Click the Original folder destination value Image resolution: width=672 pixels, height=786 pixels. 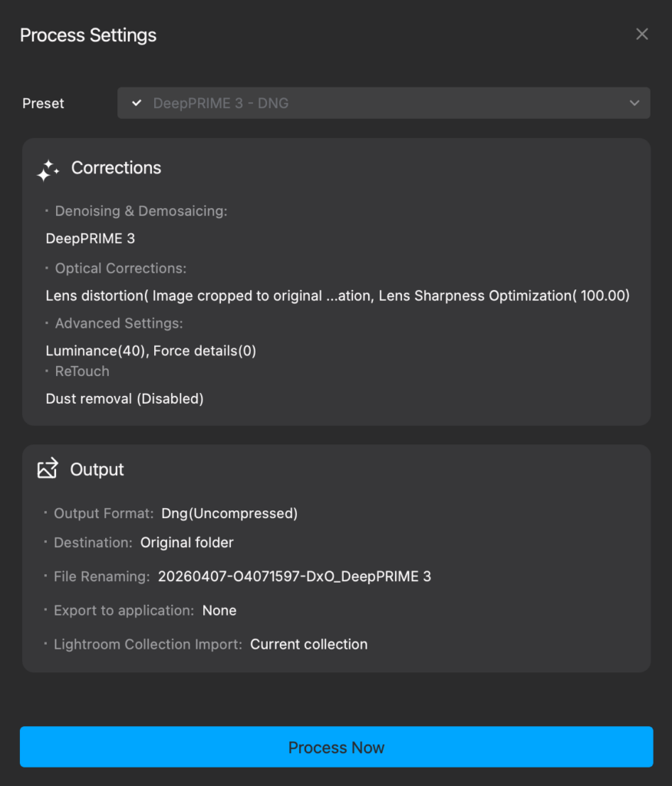187,543
